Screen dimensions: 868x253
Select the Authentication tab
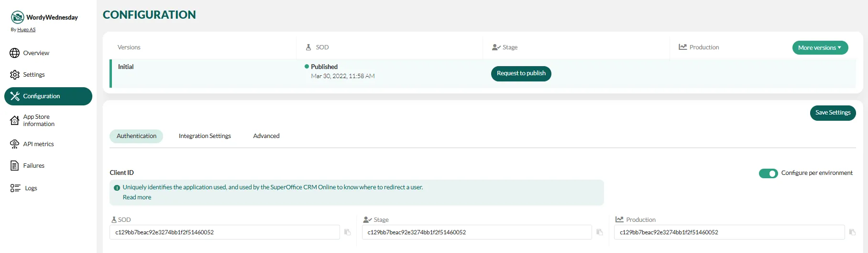pos(136,136)
